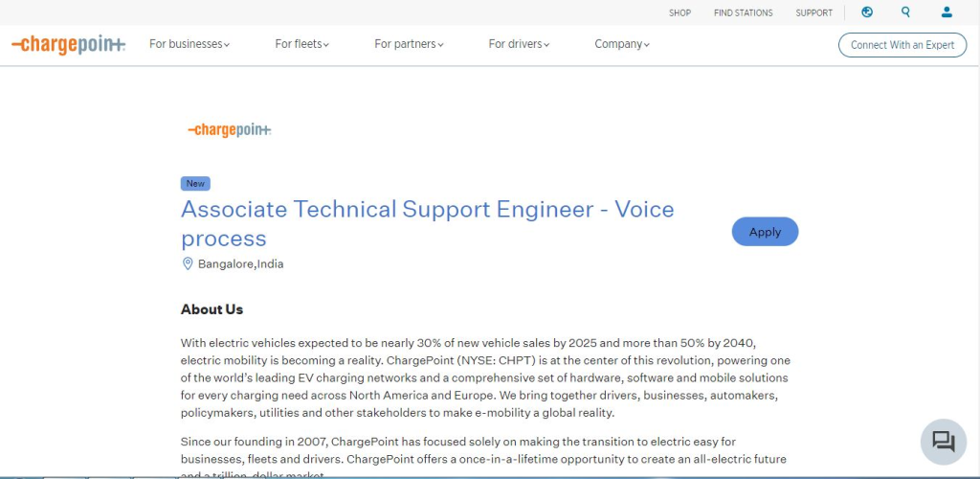Open the SHOP link
The width and height of the screenshot is (980, 479).
680,12
